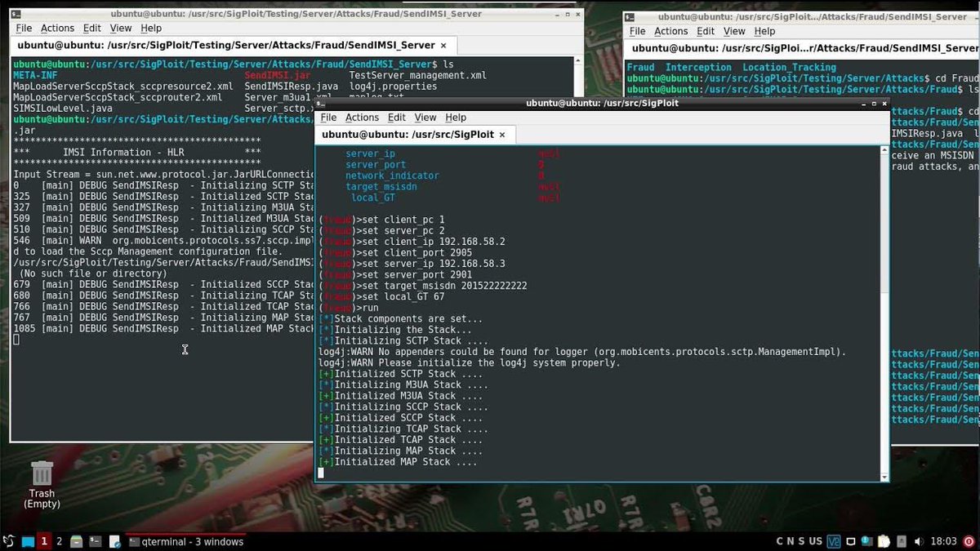
Task: Open the LXQt application menu bird icon
Action: tap(8, 541)
